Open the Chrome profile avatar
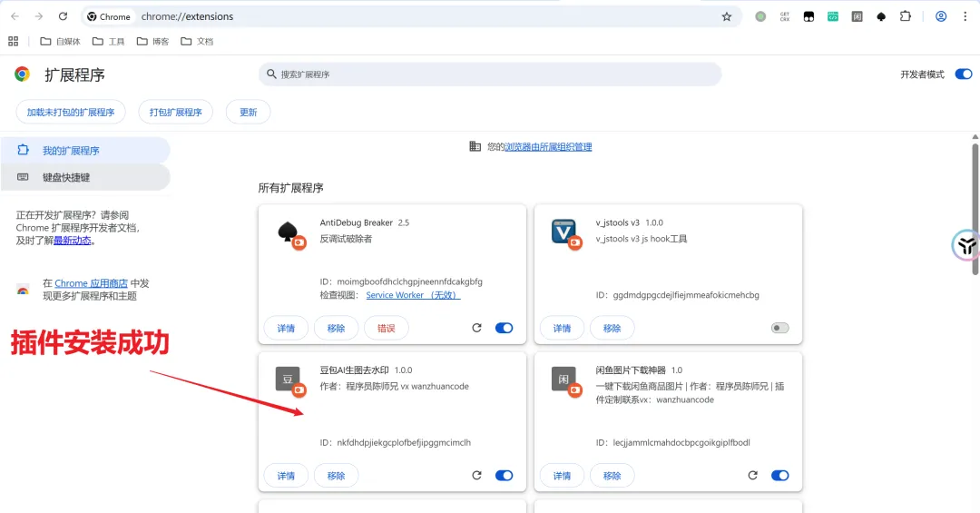The height and width of the screenshot is (513, 980). [x=941, y=17]
